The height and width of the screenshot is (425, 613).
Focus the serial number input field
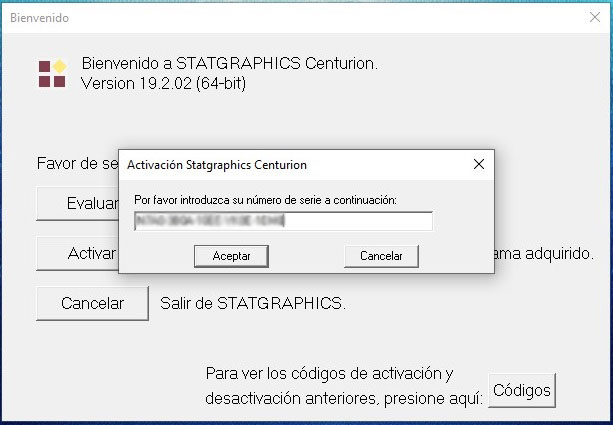(283, 221)
